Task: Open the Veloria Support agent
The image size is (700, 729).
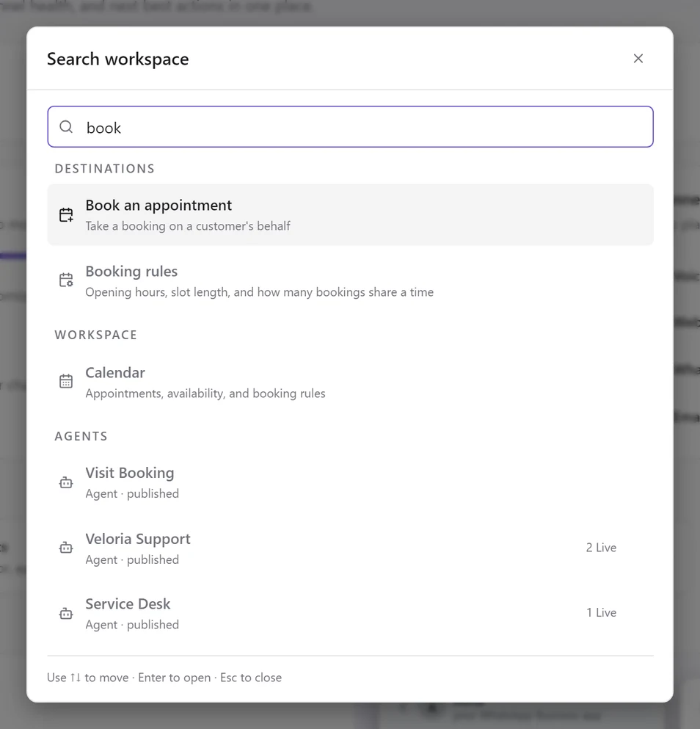Action: pyautogui.click(x=350, y=548)
